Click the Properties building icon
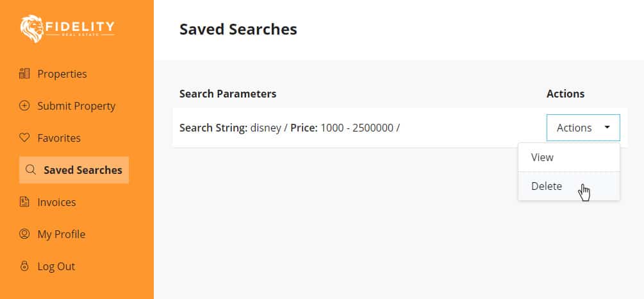 click(x=24, y=74)
